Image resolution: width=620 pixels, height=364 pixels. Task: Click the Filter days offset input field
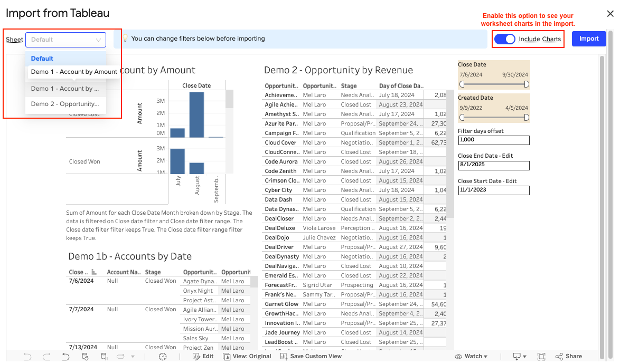pos(493,140)
